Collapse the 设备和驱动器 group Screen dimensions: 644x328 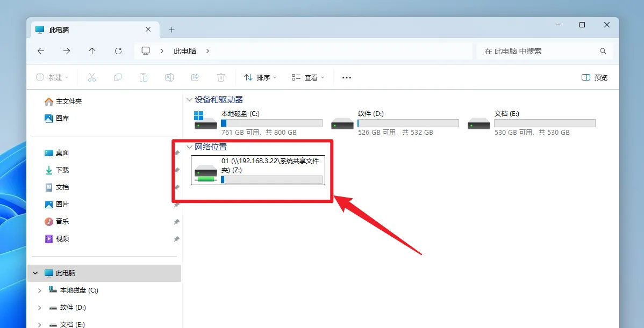[189, 100]
